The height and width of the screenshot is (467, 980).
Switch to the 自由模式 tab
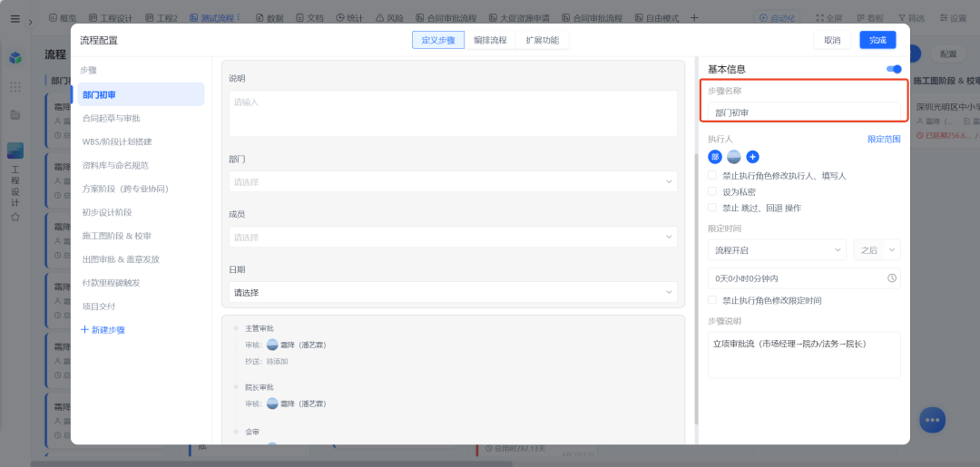[x=657, y=18]
